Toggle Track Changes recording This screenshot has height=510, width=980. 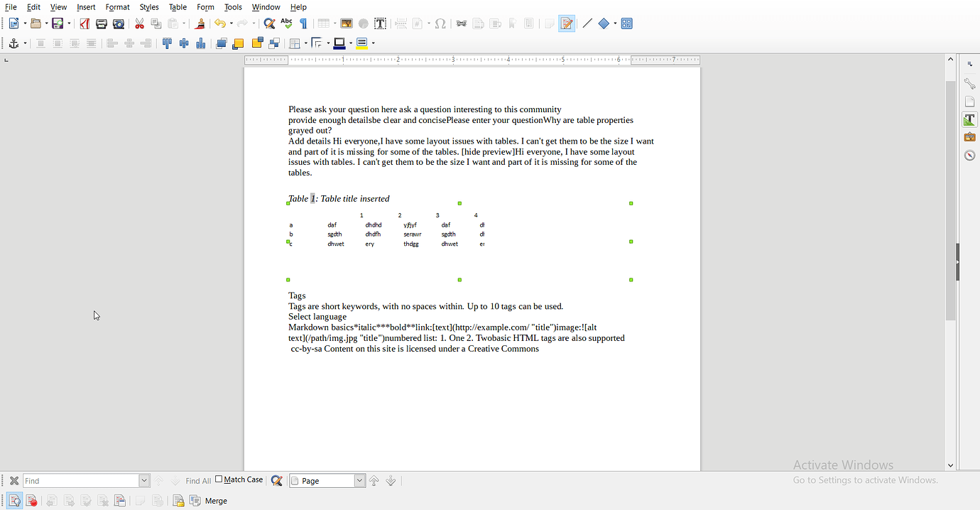(566, 23)
